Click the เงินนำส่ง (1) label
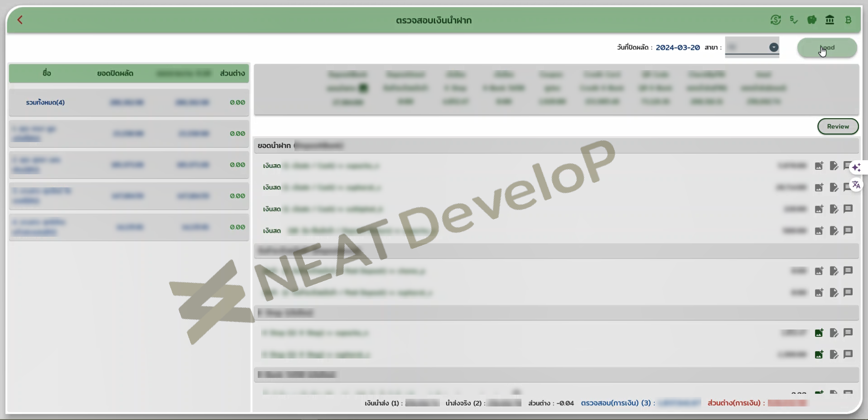Image resolution: width=868 pixels, height=420 pixels. tap(383, 403)
